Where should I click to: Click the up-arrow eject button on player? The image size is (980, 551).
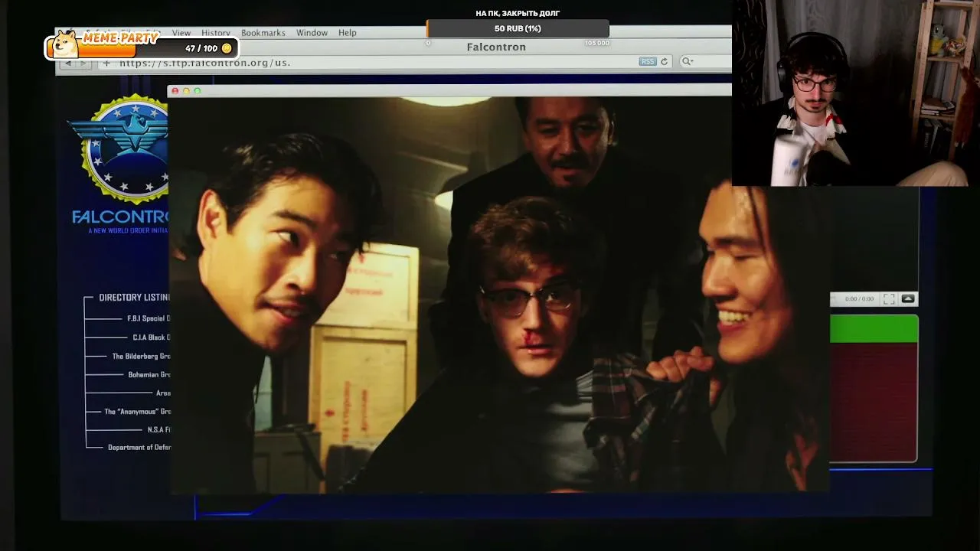tap(908, 298)
